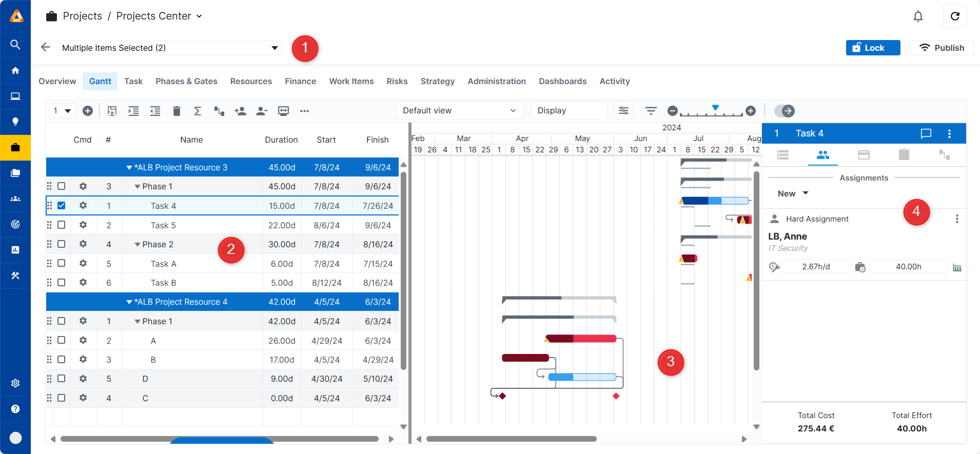Click the Publish button
The width and height of the screenshot is (980, 454).
[942, 48]
